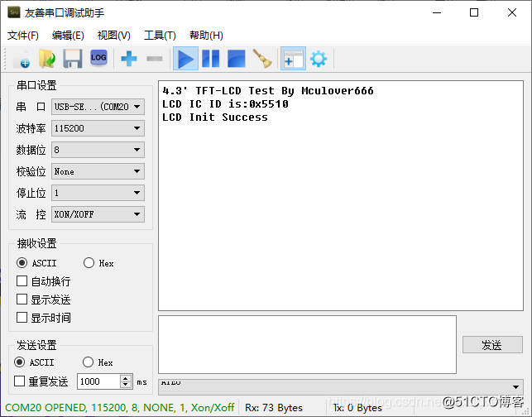Minimize the serial assistant window
532x417 pixels.
[x=437, y=13]
